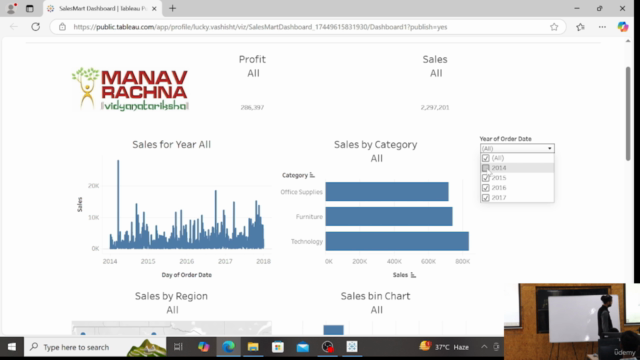
Task: Click the address bar URL
Action: coord(260,27)
